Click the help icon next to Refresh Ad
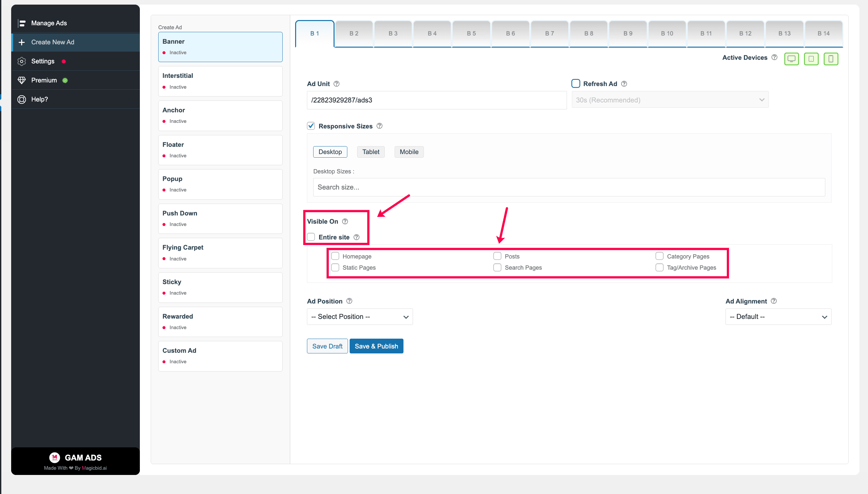Screen dimensions: 868x494 tap(624, 83)
